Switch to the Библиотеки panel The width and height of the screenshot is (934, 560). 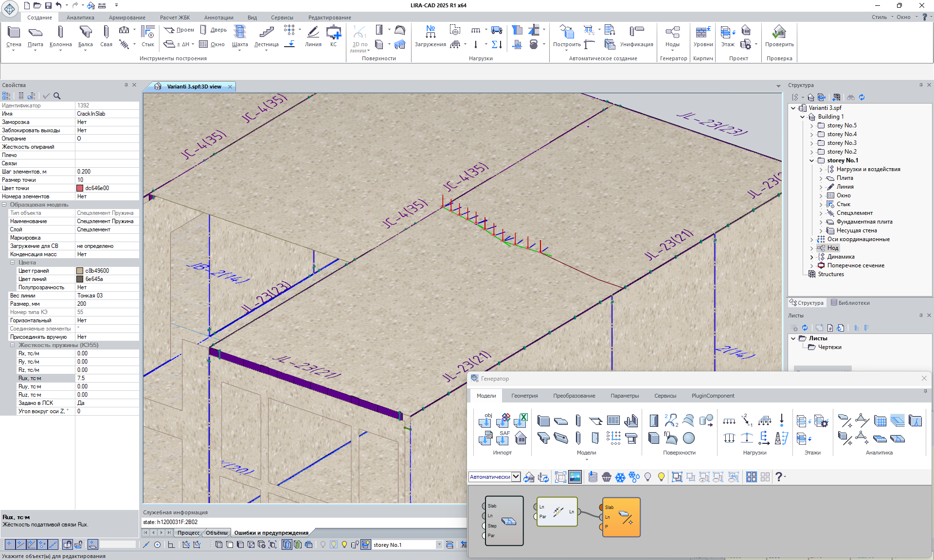850,303
